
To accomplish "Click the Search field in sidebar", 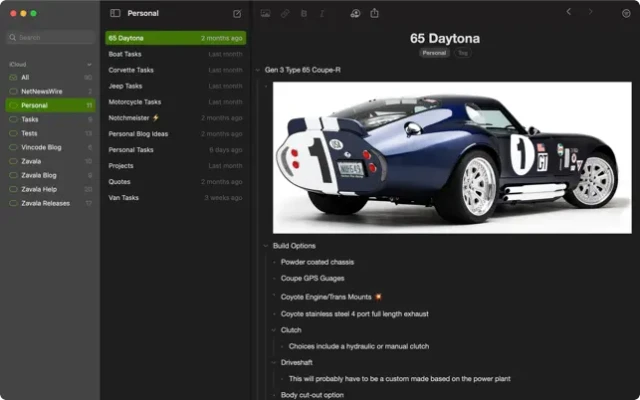I will point(50,37).
